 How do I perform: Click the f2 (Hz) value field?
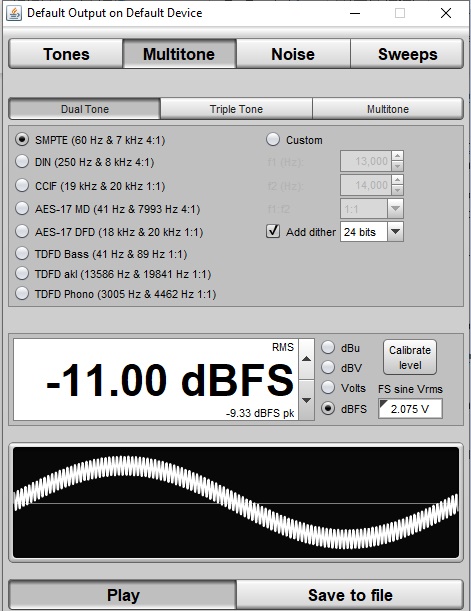[x=366, y=185]
